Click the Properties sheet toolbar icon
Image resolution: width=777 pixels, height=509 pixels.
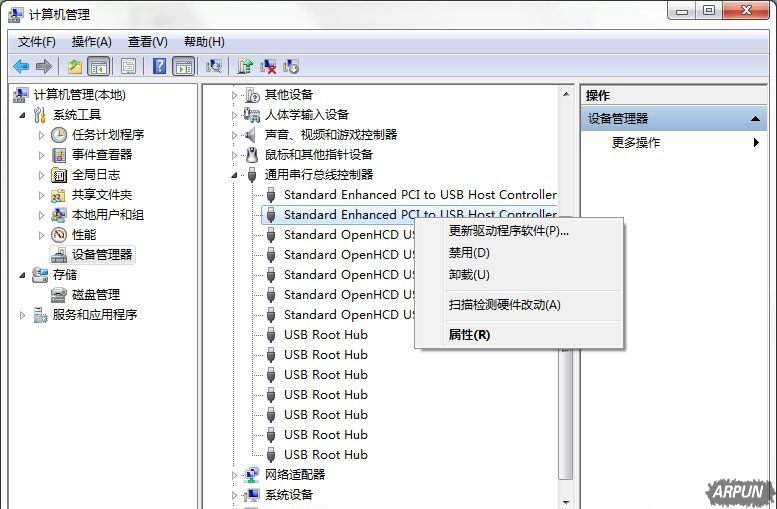coord(128,66)
